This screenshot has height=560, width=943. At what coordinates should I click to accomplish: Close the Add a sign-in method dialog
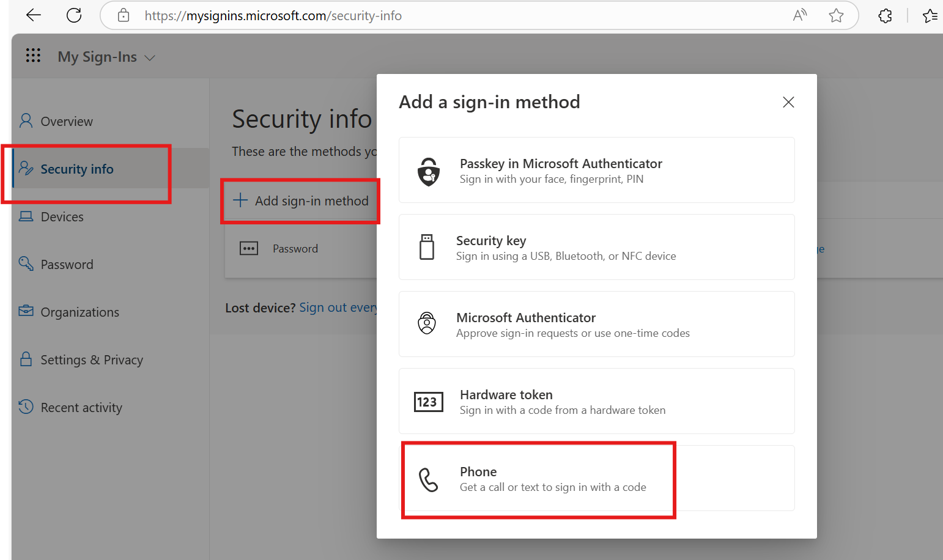(x=788, y=101)
